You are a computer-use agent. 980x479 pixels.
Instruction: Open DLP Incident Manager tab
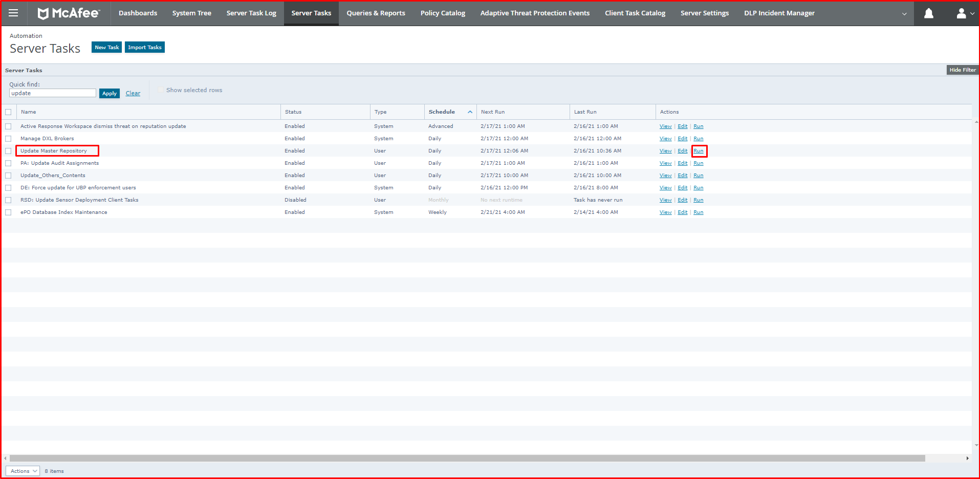click(x=779, y=13)
